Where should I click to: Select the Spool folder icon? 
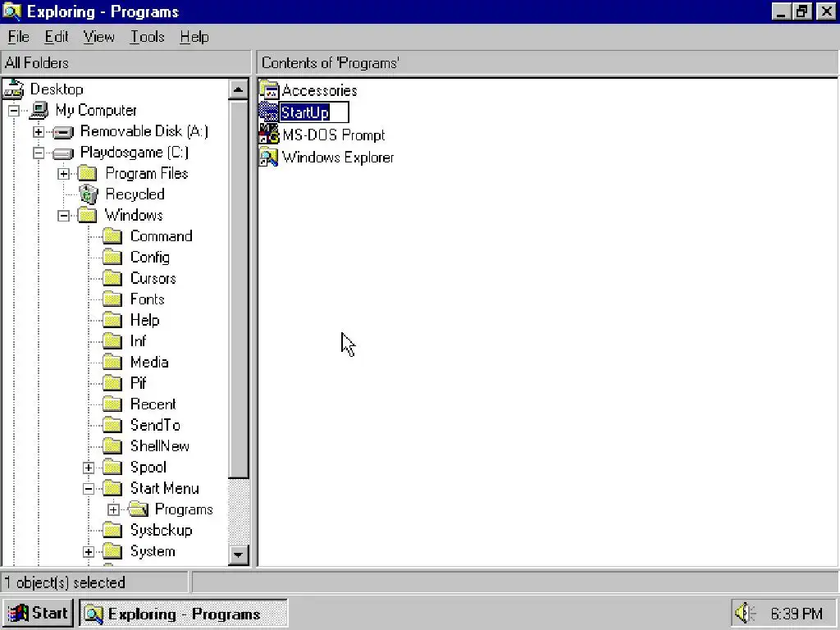[x=112, y=467]
